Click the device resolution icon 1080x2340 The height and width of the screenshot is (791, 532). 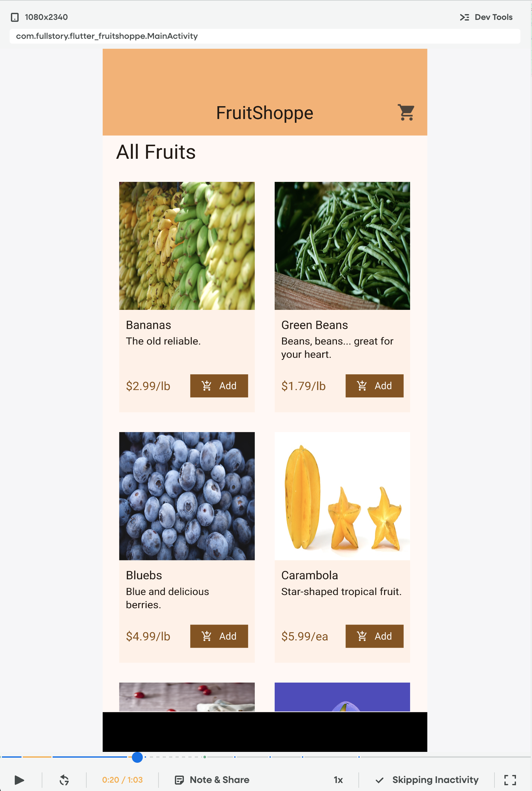click(14, 17)
